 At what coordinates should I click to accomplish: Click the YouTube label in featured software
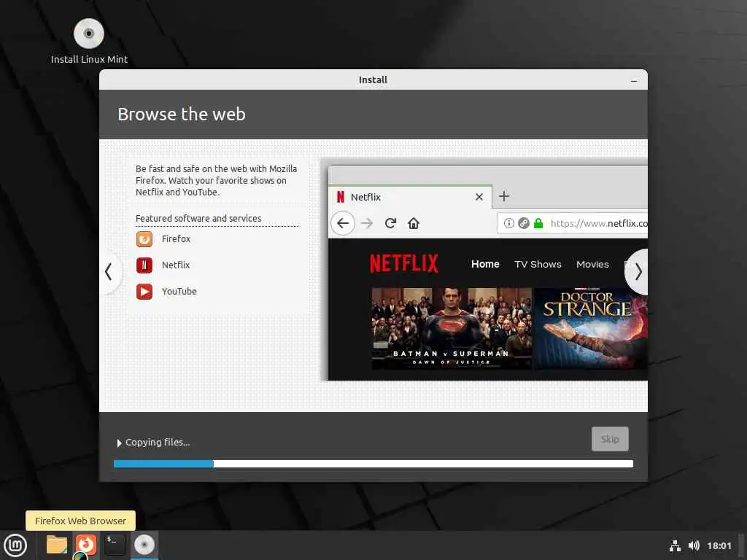179,292
